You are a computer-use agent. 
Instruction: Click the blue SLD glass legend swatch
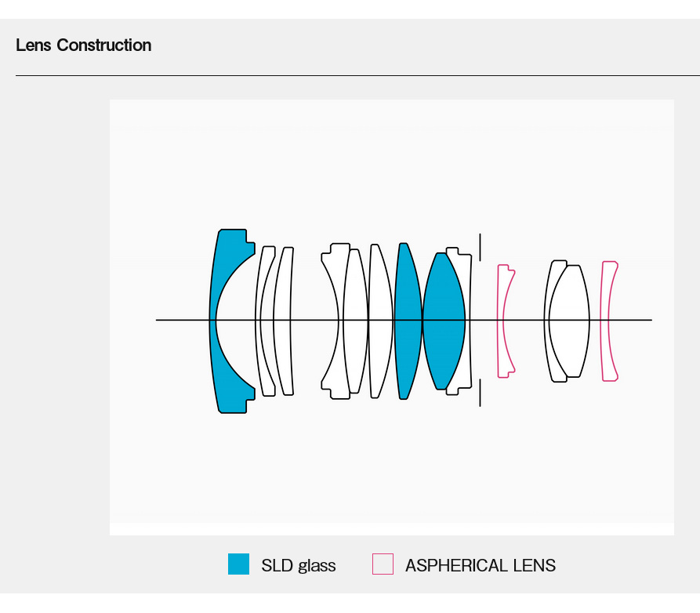pos(238,564)
